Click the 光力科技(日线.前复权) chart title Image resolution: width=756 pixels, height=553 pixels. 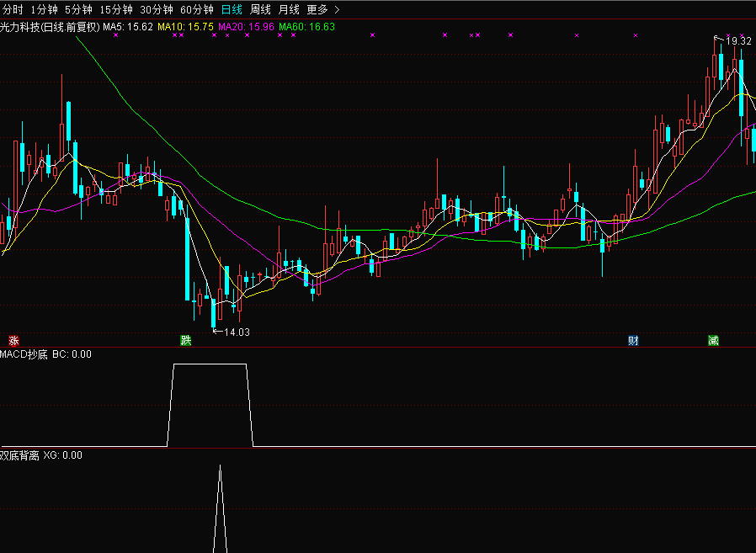point(50,27)
